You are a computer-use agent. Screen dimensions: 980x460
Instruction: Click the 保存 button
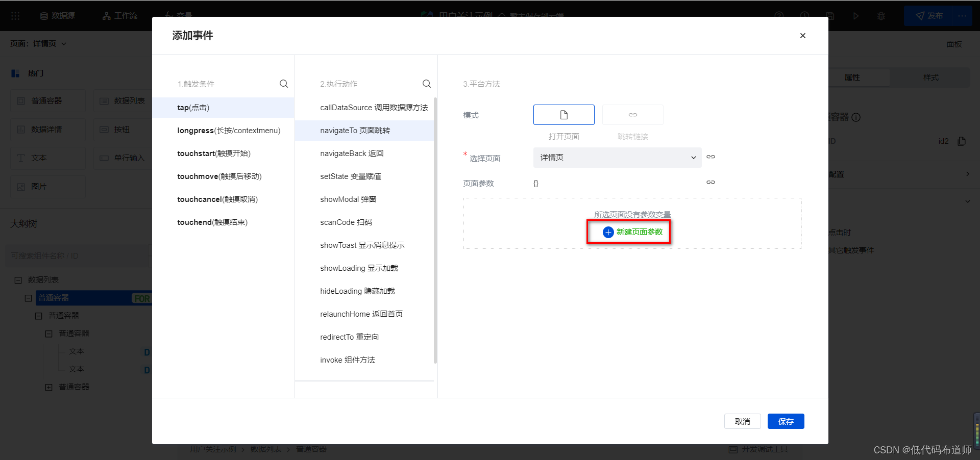(x=786, y=421)
